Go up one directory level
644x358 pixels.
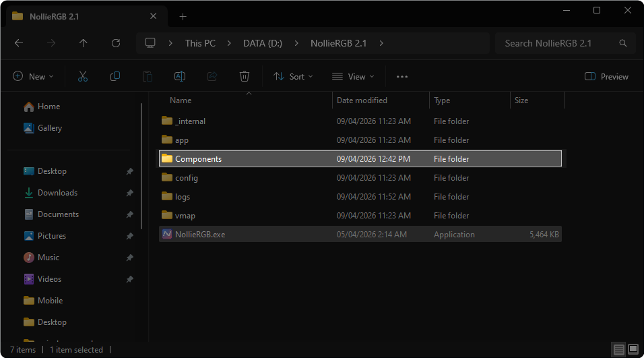(84, 43)
